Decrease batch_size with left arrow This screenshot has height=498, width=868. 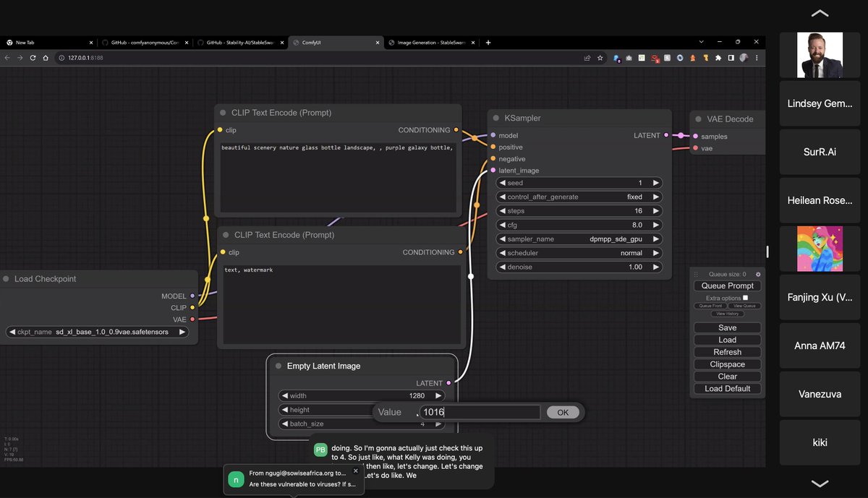point(285,424)
